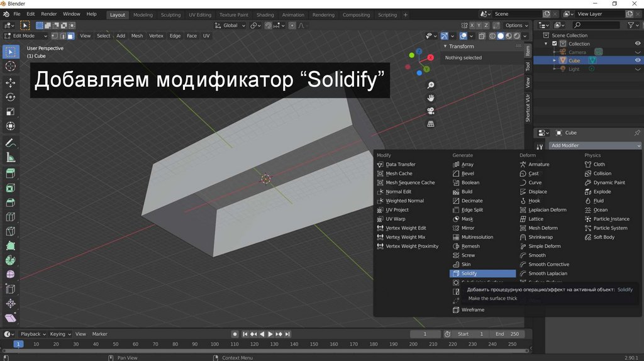Open the File menu

[17, 14]
